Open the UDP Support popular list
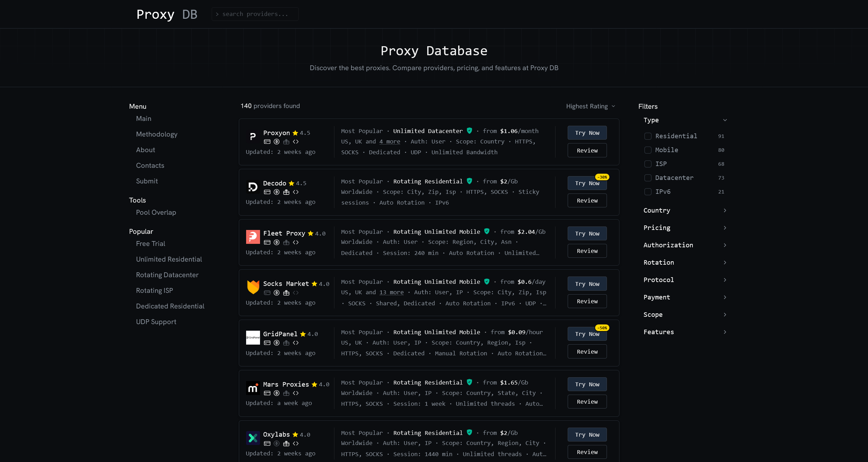 click(x=156, y=322)
